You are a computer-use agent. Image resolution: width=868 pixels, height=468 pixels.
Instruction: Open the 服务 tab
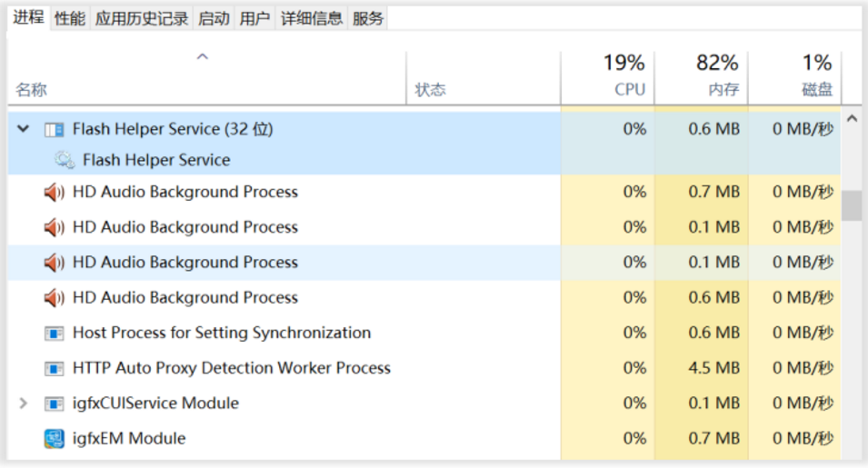pos(368,18)
